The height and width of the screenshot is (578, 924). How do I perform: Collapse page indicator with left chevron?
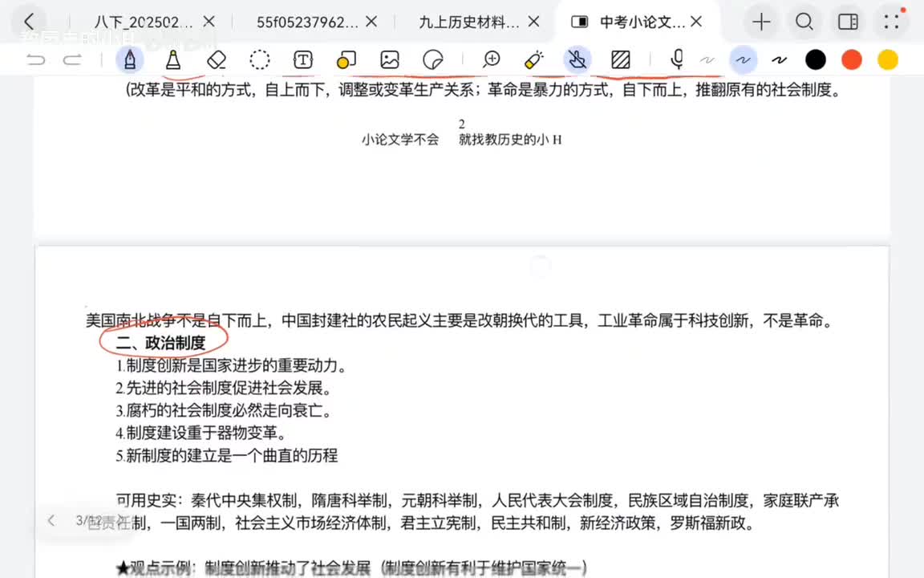coord(52,521)
